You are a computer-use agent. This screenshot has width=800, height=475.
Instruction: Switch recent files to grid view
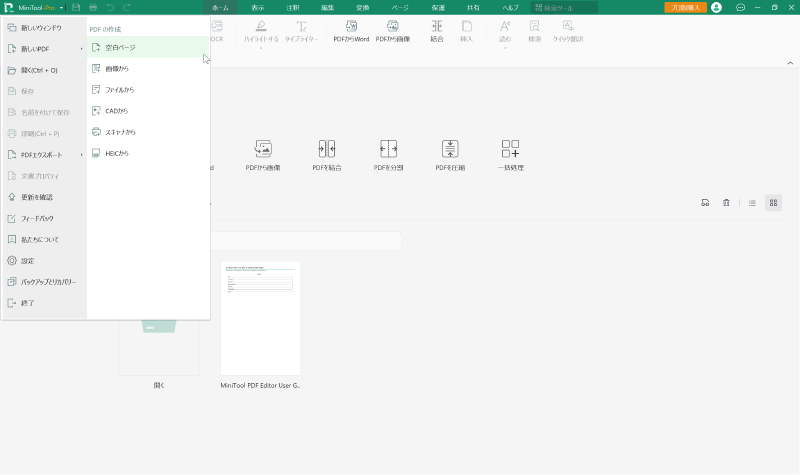pos(773,203)
